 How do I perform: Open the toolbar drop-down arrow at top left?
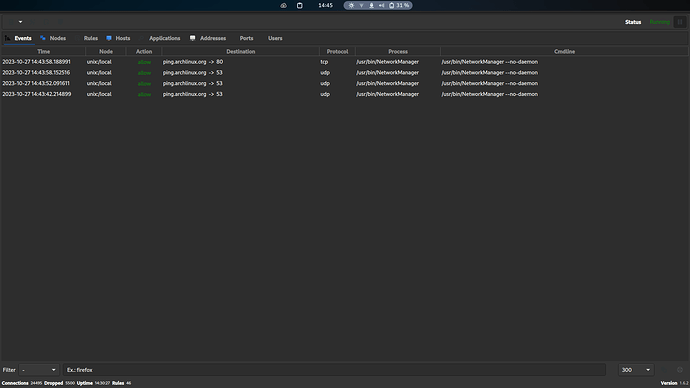[x=20, y=22]
